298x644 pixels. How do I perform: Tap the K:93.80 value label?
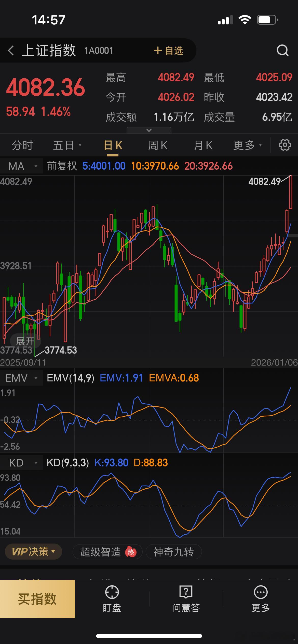click(111, 463)
